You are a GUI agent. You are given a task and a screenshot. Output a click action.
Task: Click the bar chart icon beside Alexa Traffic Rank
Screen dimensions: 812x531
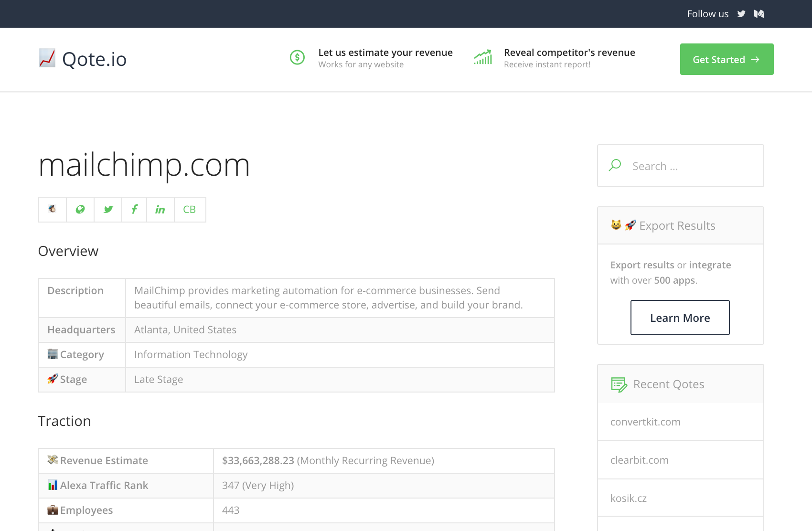53,485
